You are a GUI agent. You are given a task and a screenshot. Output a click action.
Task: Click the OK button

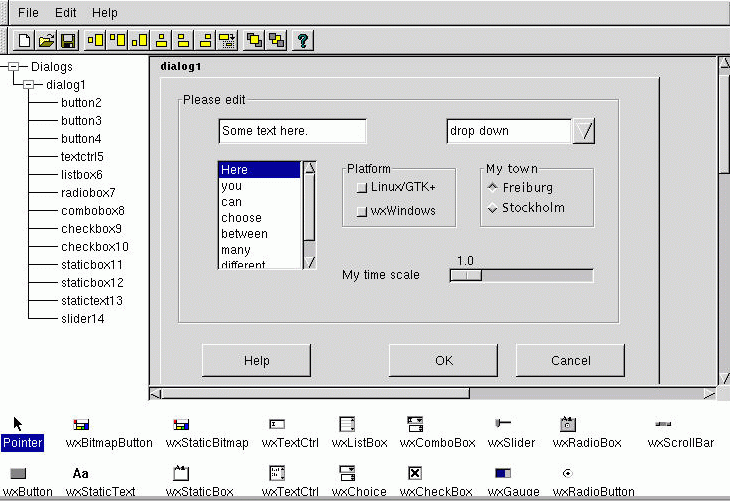click(x=443, y=360)
